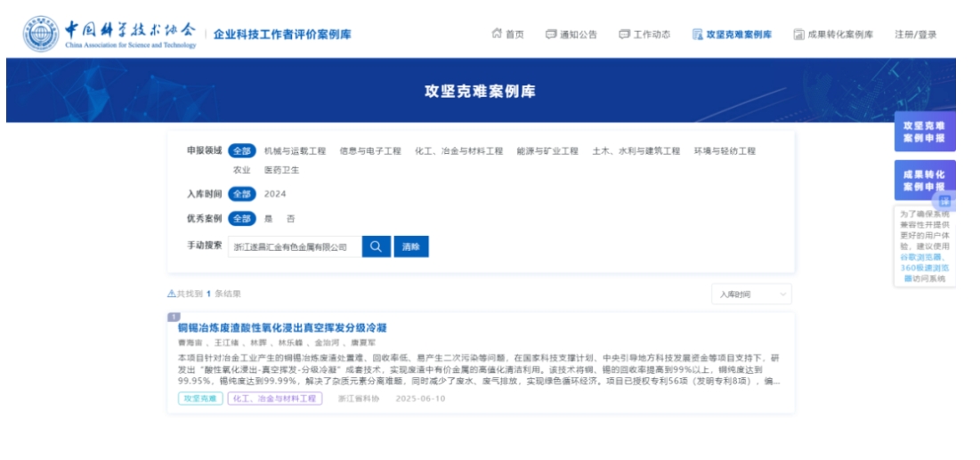Screen dimensions: 980x460
Task: Expand the 入库时间 sort dropdown
Action: coord(751,294)
